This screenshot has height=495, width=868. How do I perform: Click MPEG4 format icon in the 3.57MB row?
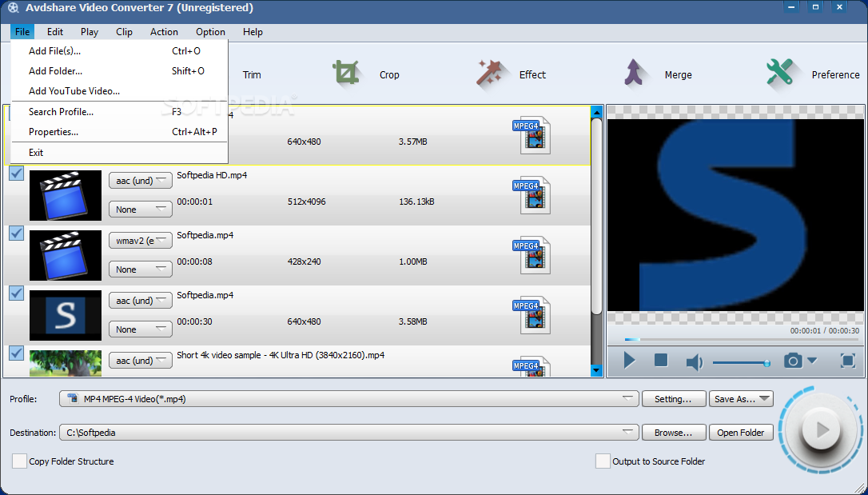pos(532,135)
